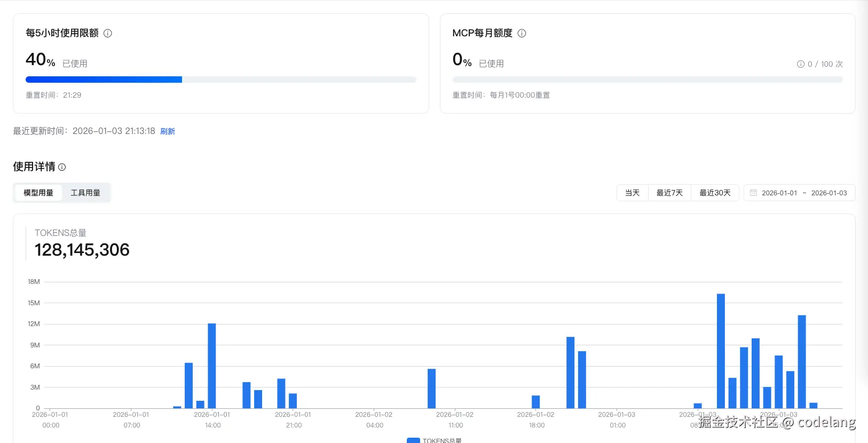The width and height of the screenshot is (868, 443).
Task: Switch to the 工具用量 tab
Action: point(85,193)
